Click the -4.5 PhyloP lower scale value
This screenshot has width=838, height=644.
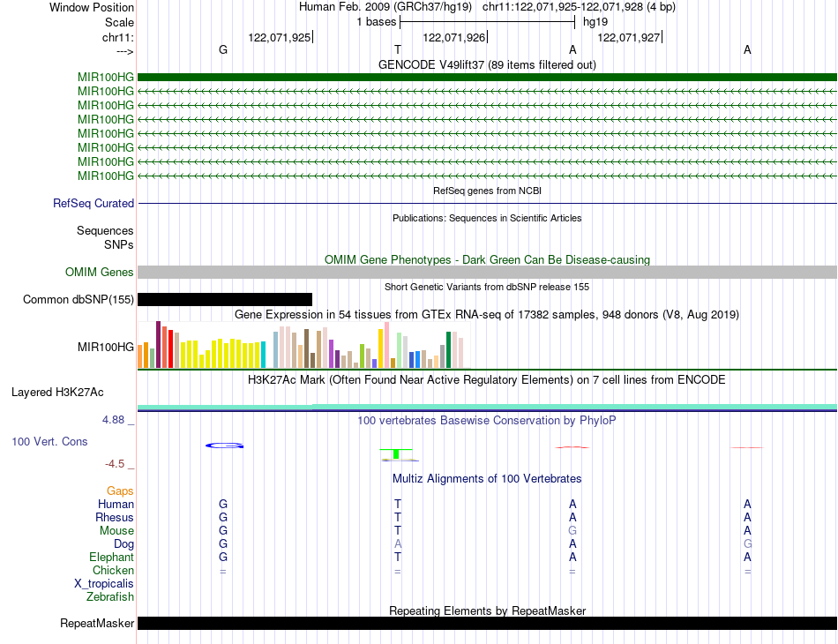tap(115, 464)
